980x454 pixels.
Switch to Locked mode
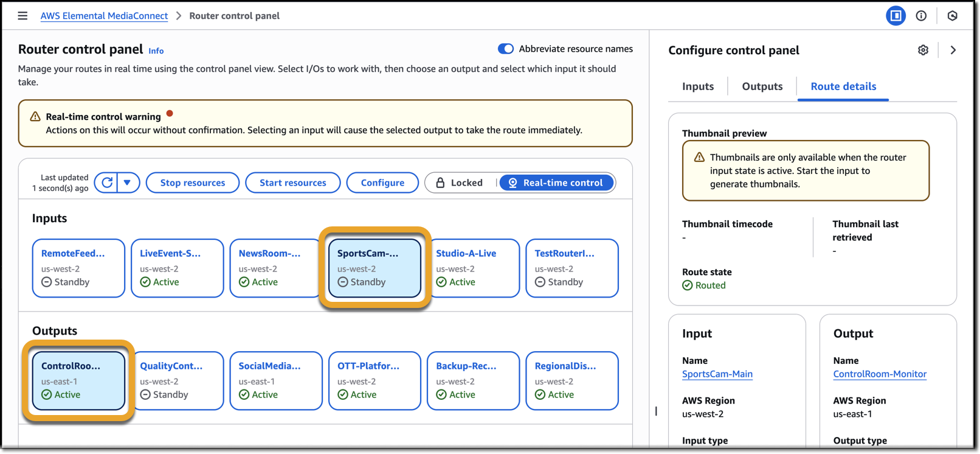pyautogui.click(x=460, y=183)
